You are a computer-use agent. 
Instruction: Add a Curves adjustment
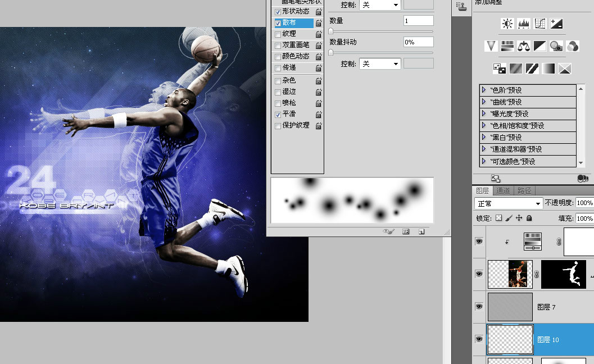click(x=540, y=24)
